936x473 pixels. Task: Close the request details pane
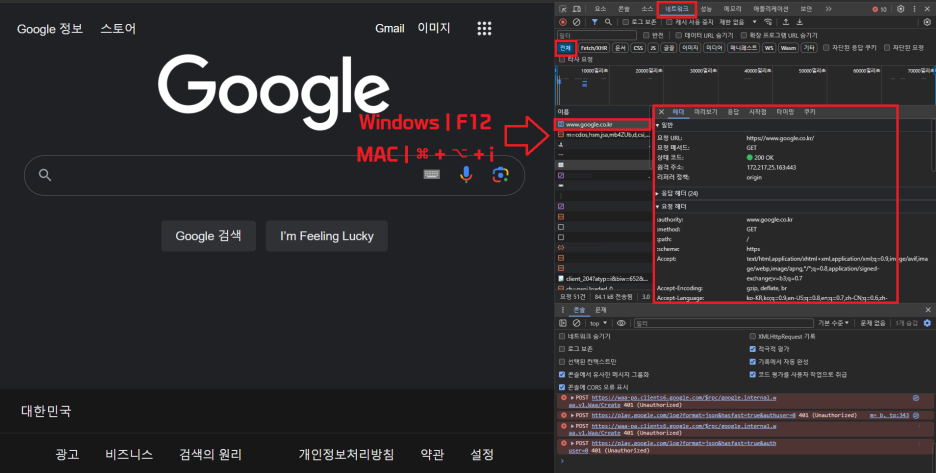661,112
